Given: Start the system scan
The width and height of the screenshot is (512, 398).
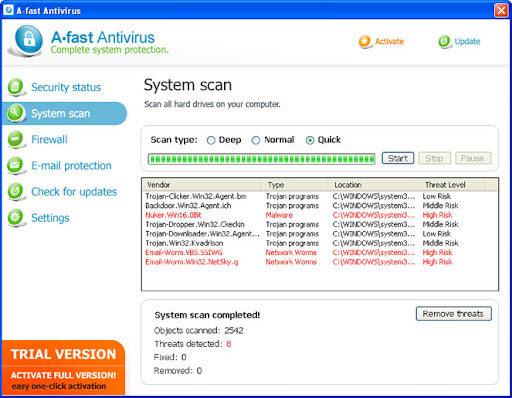Looking at the screenshot, I should 398,158.
